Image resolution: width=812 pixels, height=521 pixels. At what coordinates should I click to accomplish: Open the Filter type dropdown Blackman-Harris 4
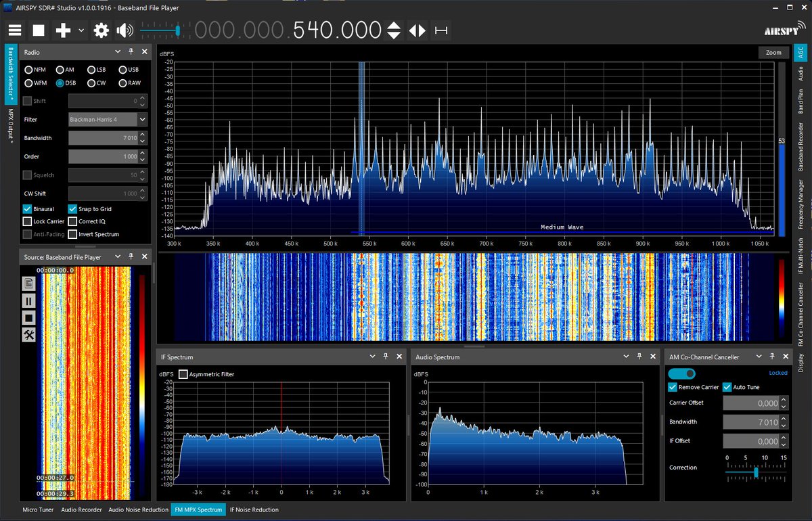pyautogui.click(x=108, y=119)
